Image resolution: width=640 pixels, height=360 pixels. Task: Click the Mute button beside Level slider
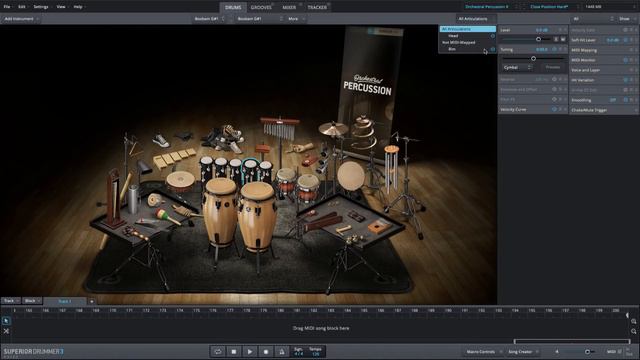coord(563,39)
